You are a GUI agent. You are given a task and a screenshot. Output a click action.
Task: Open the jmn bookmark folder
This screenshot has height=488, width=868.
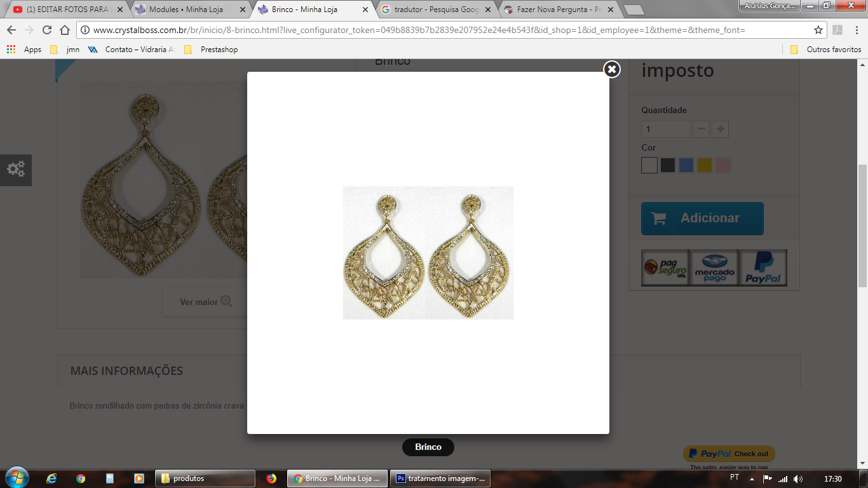65,50
